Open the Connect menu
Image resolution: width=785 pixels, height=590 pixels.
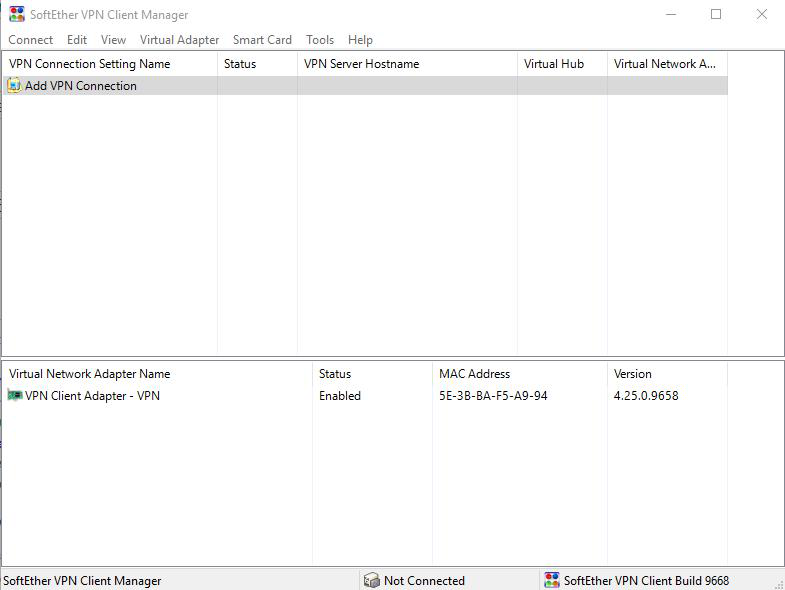tap(31, 40)
